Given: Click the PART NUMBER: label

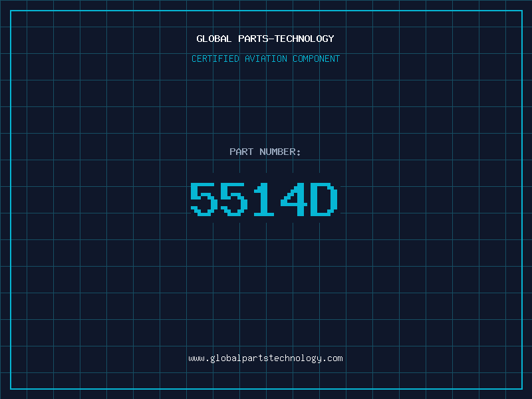Looking at the screenshot, I should pyautogui.click(x=265, y=152).
